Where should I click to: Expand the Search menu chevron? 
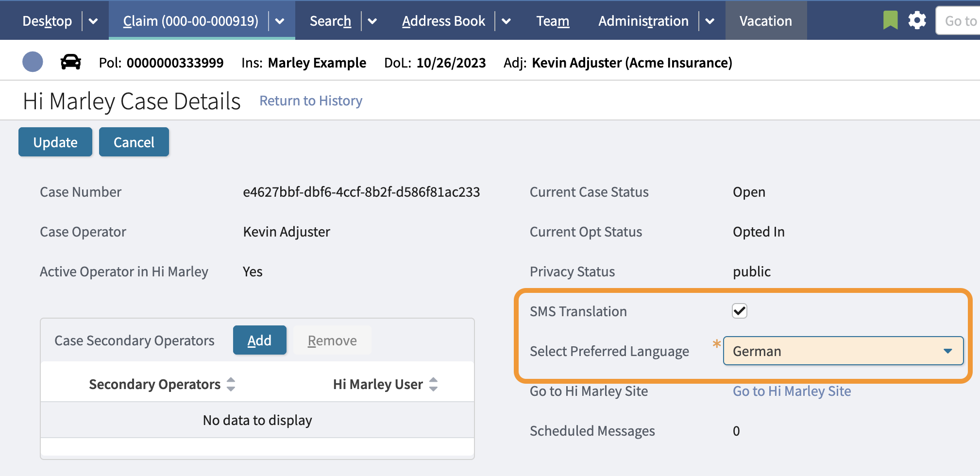[x=372, y=21]
